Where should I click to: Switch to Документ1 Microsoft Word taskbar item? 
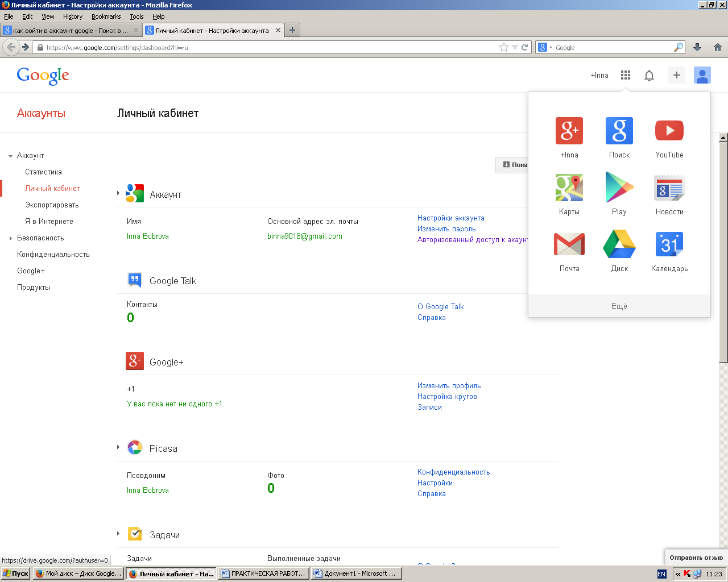356,574
